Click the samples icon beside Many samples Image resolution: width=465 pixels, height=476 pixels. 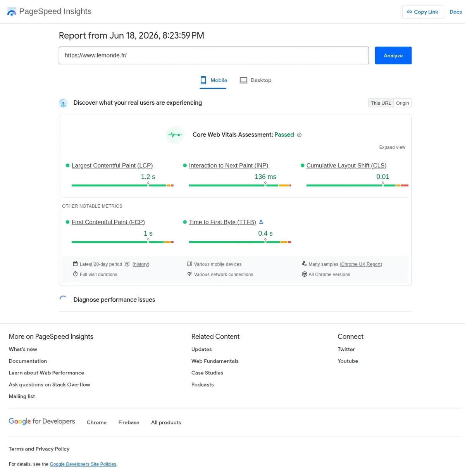coord(304,264)
